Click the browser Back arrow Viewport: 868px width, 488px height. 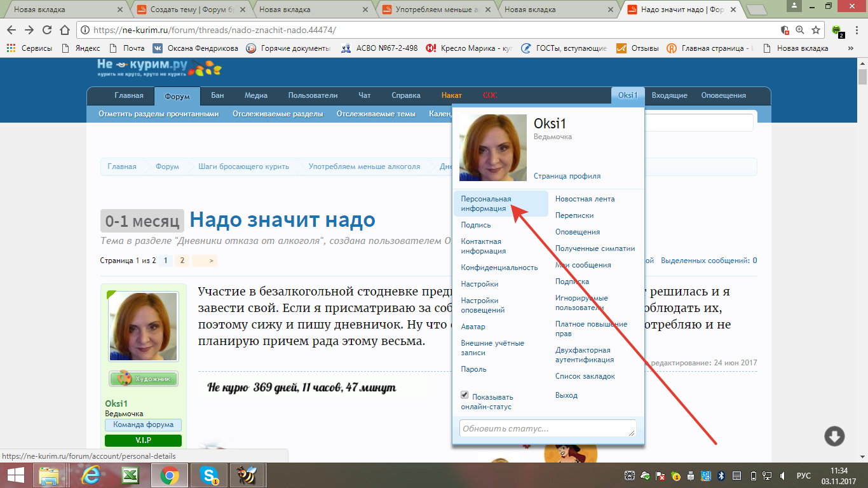11,30
